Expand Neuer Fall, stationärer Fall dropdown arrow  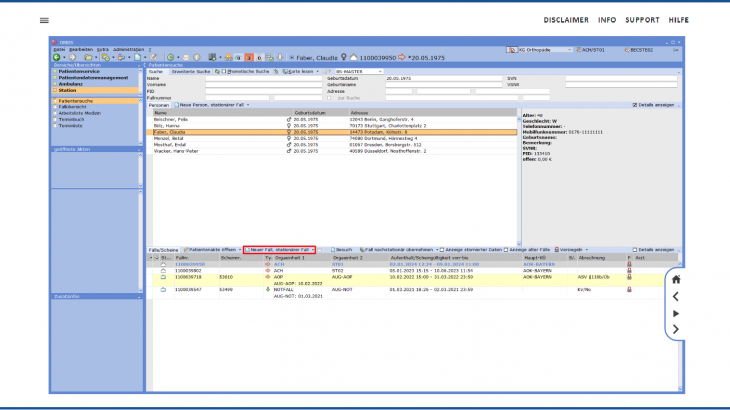[x=312, y=249]
